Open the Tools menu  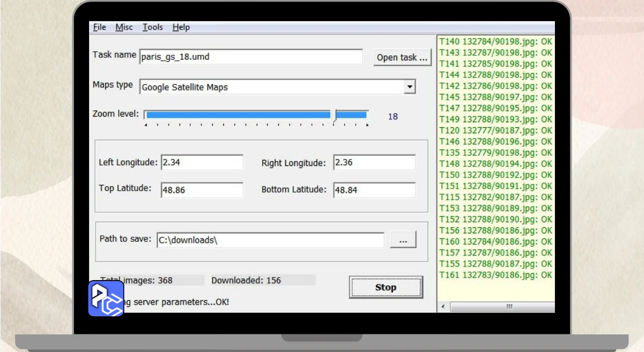click(x=152, y=27)
